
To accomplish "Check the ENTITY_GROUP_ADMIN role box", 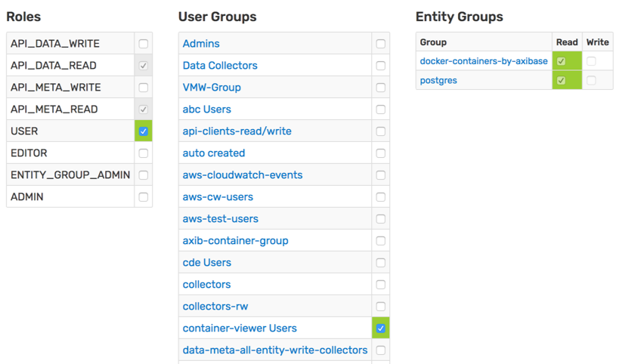I will pyautogui.click(x=144, y=175).
